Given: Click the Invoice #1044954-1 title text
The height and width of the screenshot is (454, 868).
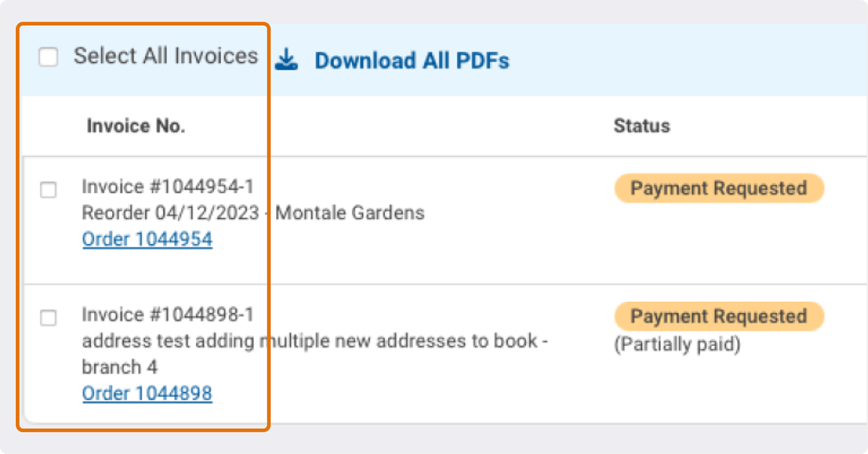Looking at the screenshot, I should tap(168, 186).
